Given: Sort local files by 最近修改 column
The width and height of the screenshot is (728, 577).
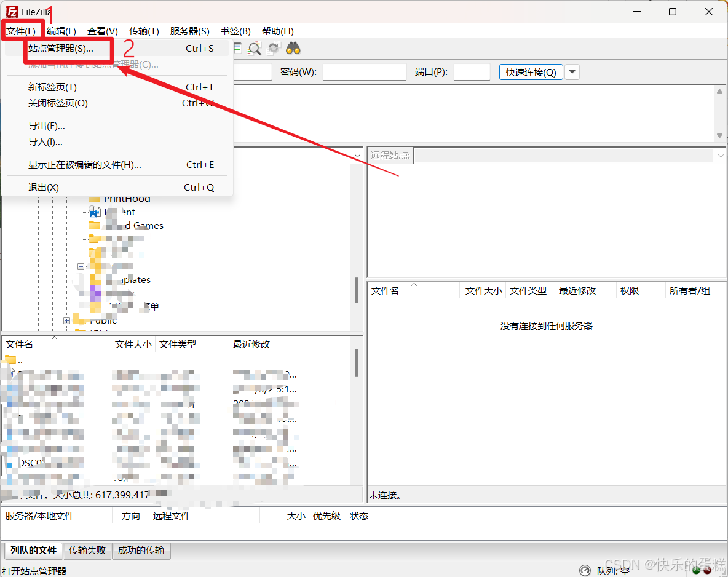Looking at the screenshot, I should (x=266, y=344).
